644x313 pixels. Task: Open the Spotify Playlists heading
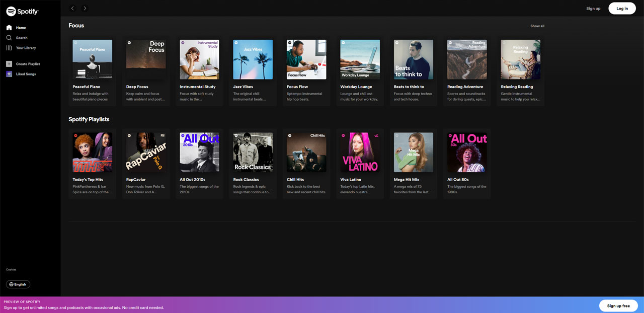coord(89,119)
